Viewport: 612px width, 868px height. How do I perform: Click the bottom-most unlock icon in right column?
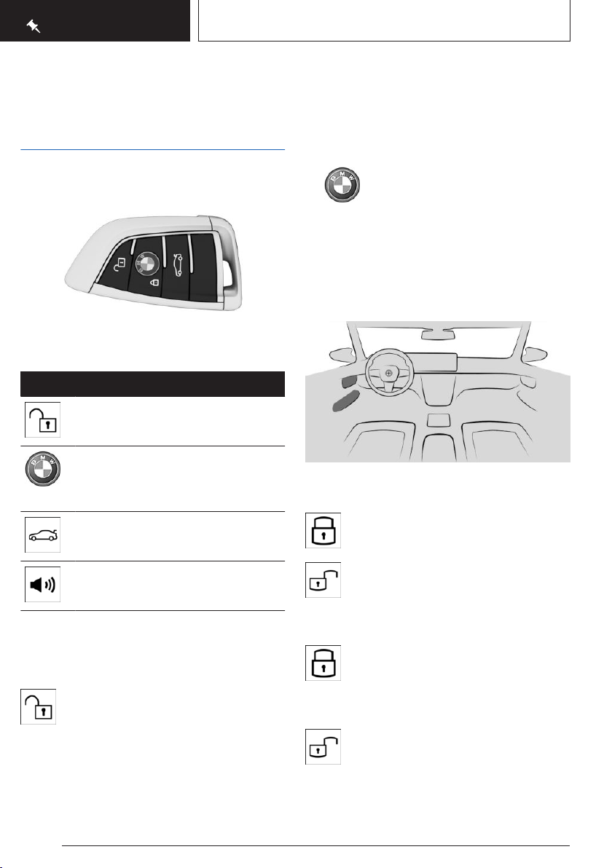coord(323,747)
